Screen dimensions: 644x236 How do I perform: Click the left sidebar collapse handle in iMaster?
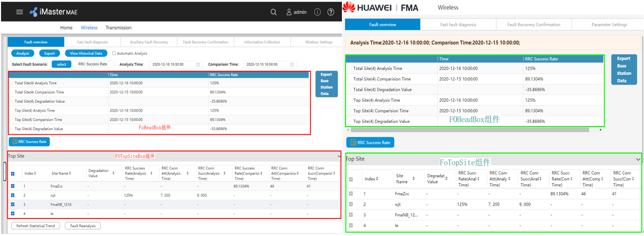tap(5, 171)
